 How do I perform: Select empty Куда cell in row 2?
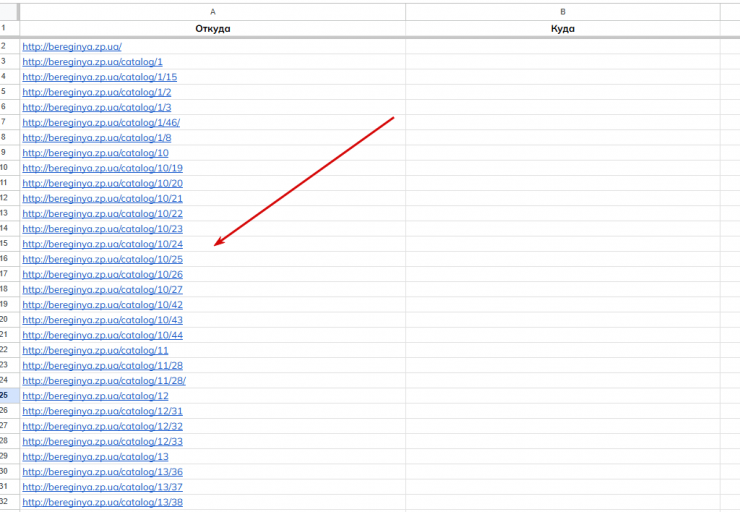click(563, 46)
